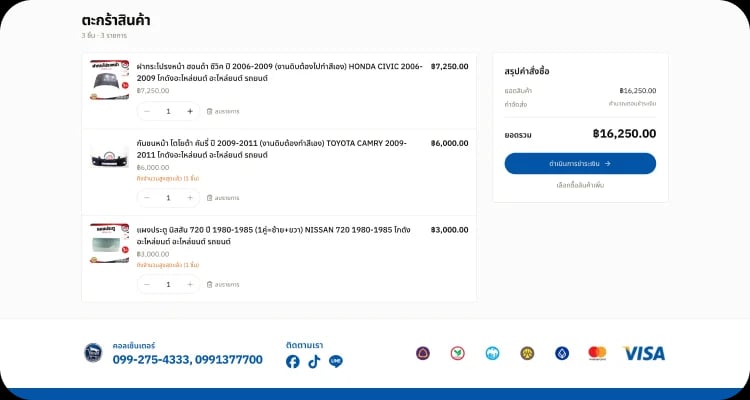Viewport: 750px width, 400px height.
Task: Click the purple SCB bank icon
Action: pos(423,354)
